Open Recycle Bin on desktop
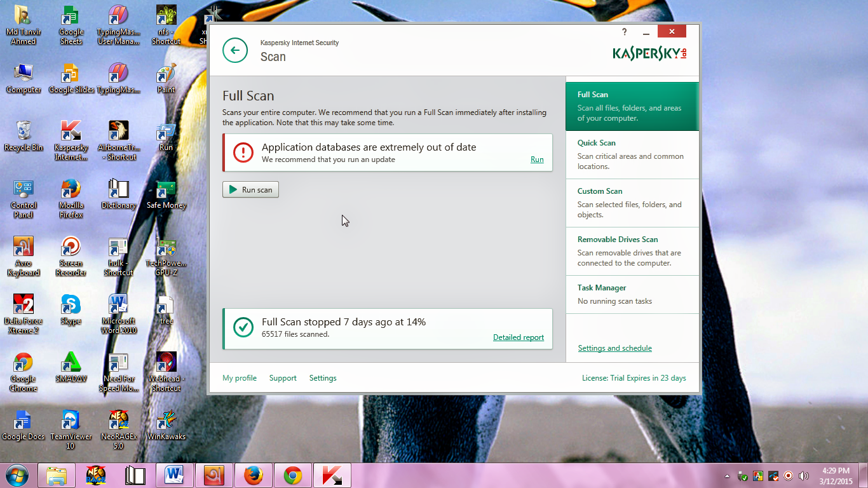Image resolution: width=868 pixels, height=488 pixels. tap(24, 137)
